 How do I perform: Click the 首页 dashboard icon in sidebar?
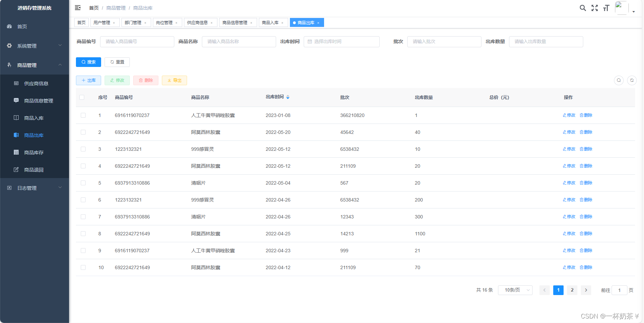9,26
